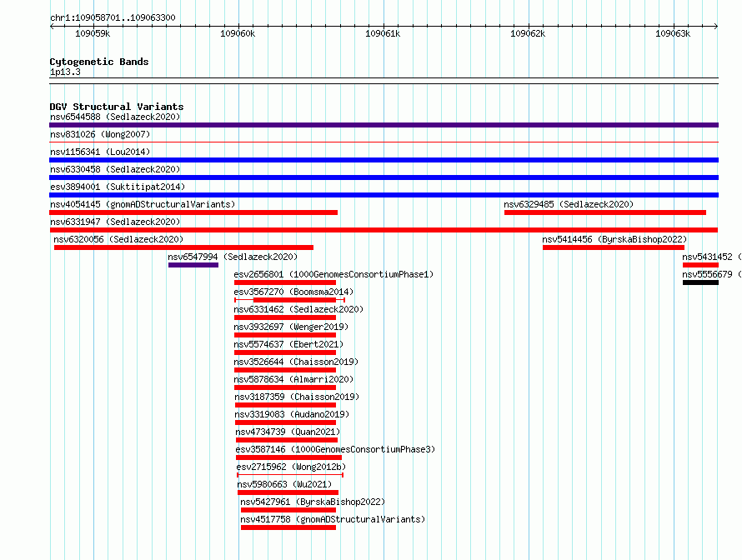Image resolution: width=742 pixels, height=560 pixels.
Task: Click esv3894001 (Suktitipat2014) label
Action: click(118, 187)
